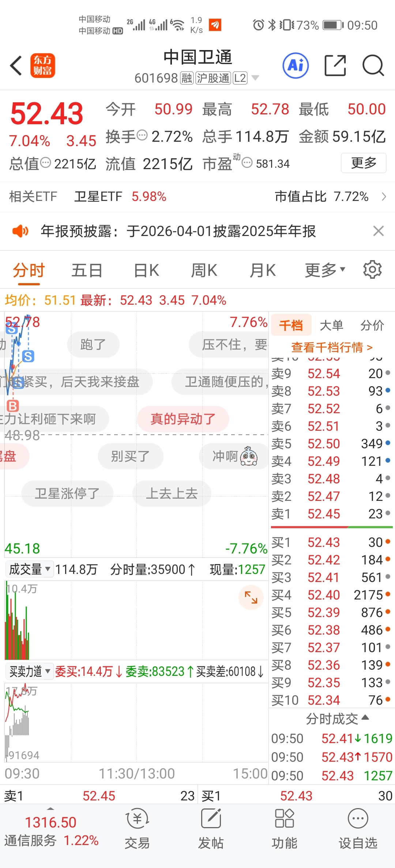
Task: Tap the 设自选 add-to-watchlist icon
Action: coord(358,829)
